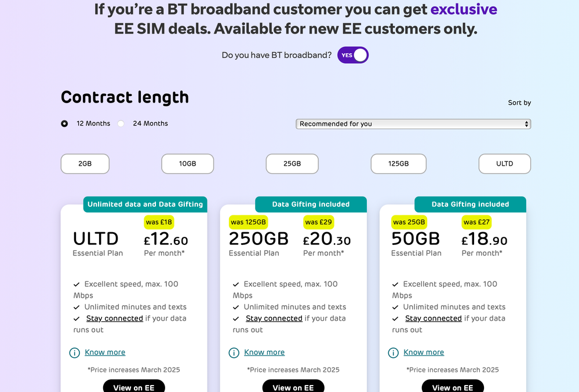Filter plans by 10GB data
This screenshot has width=579, height=392.
pyautogui.click(x=188, y=164)
